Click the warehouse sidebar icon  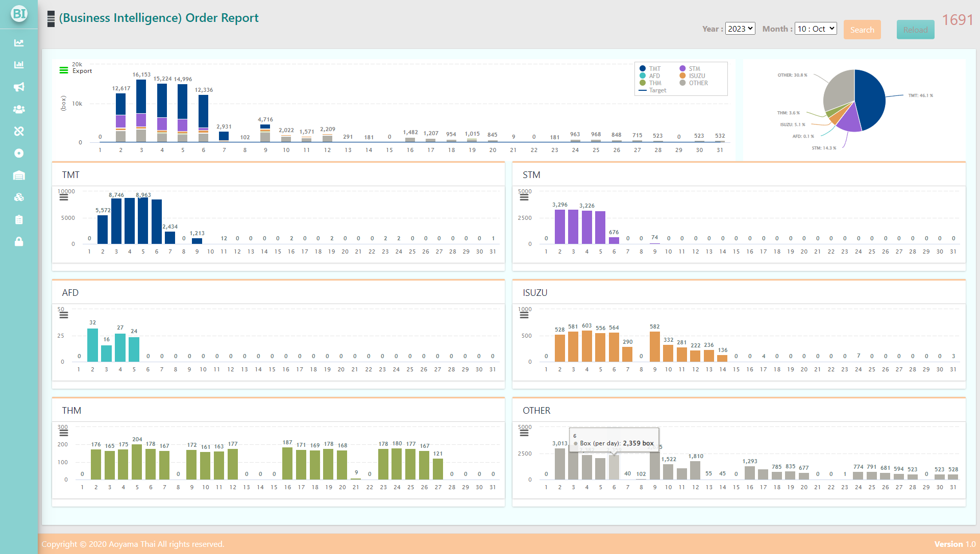tap(19, 175)
